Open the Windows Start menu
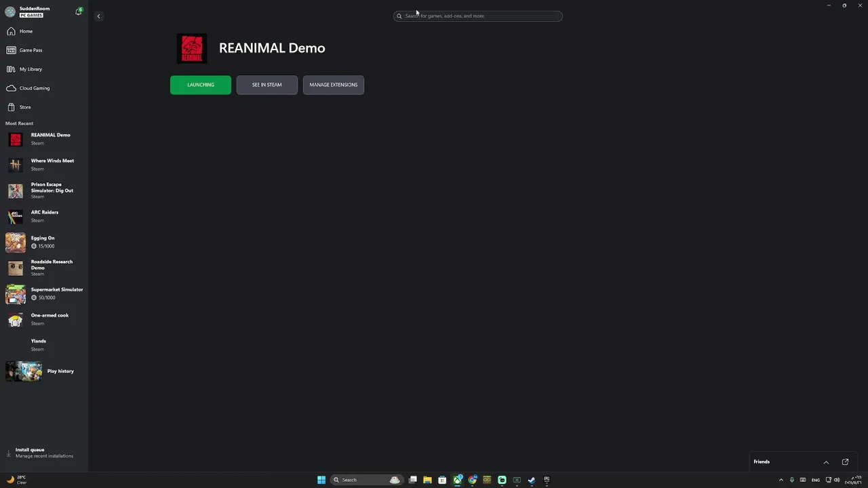The height and width of the screenshot is (488, 868). [x=321, y=480]
